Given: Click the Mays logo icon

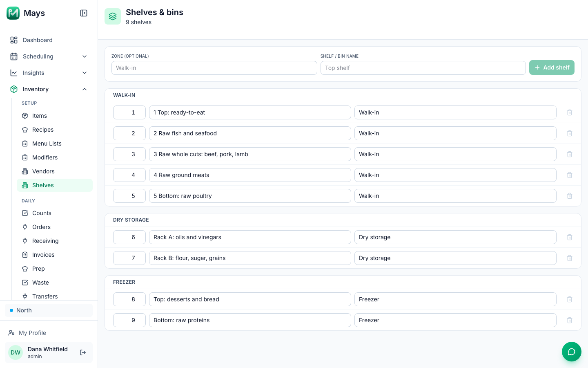Looking at the screenshot, I should pyautogui.click(x=13, y=13).
